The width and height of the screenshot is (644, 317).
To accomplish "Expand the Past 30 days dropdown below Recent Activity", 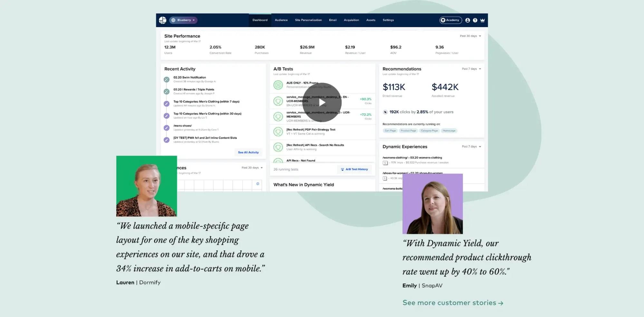I will coord(252,168).
